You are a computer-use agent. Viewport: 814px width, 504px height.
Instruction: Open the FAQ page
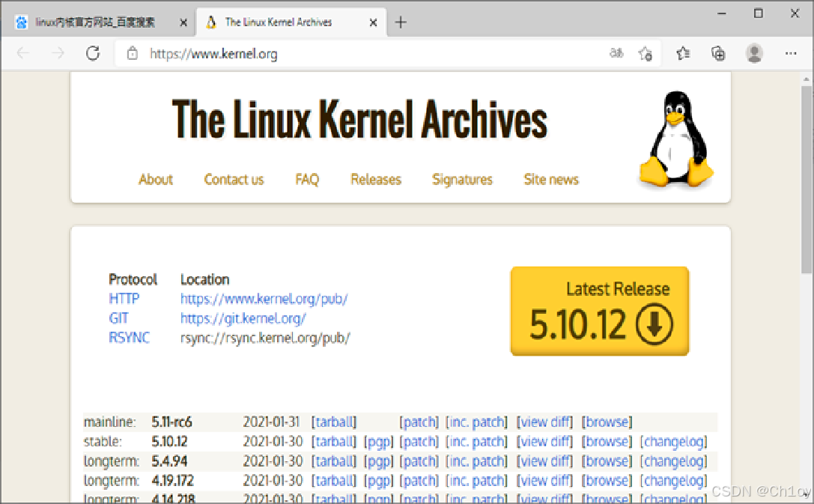click(307, 180)
